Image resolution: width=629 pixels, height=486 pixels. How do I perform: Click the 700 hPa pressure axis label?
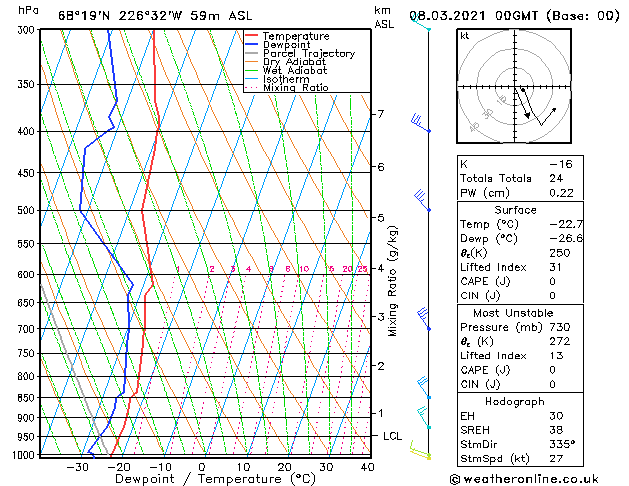27,329
